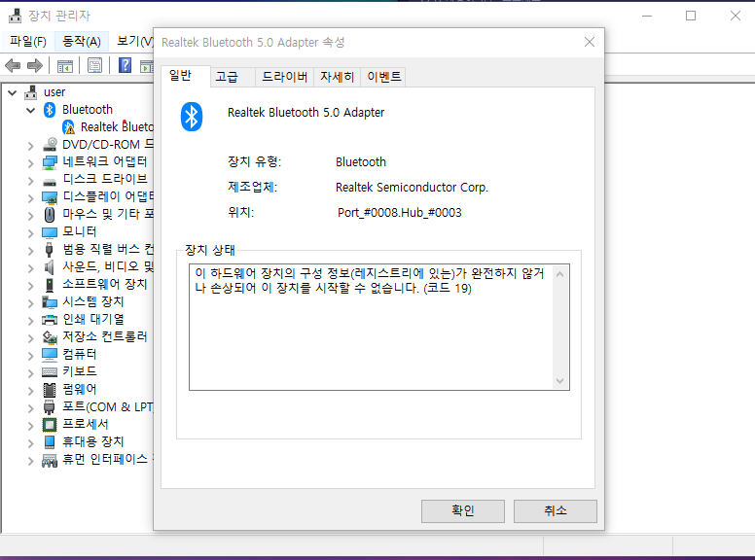Click the software device category icon
Image resolution: width=755 pixels, height=560 pixels.
coord(50,285)
